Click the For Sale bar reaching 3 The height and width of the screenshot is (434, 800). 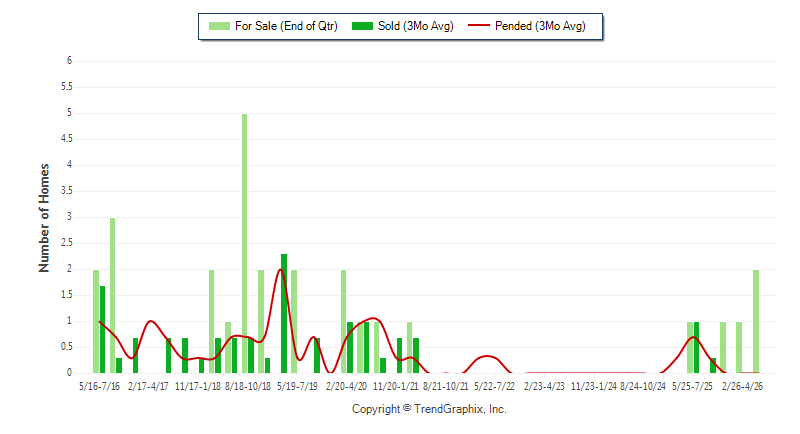(x=112, y=295)
